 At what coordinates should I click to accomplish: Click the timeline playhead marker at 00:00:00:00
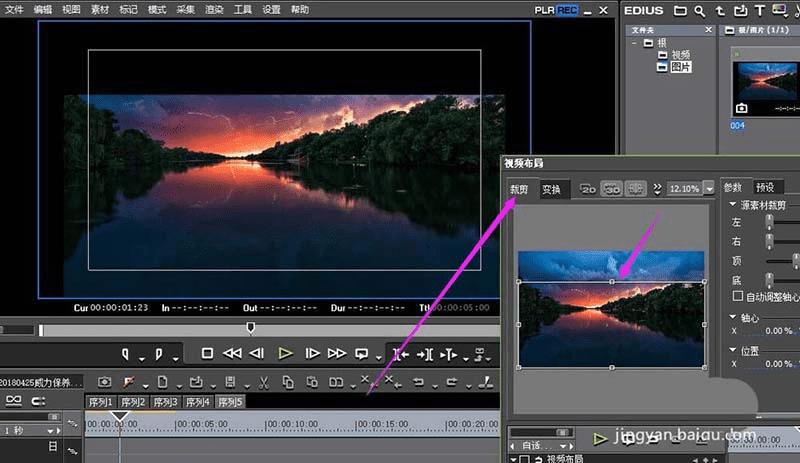point(120,416)
